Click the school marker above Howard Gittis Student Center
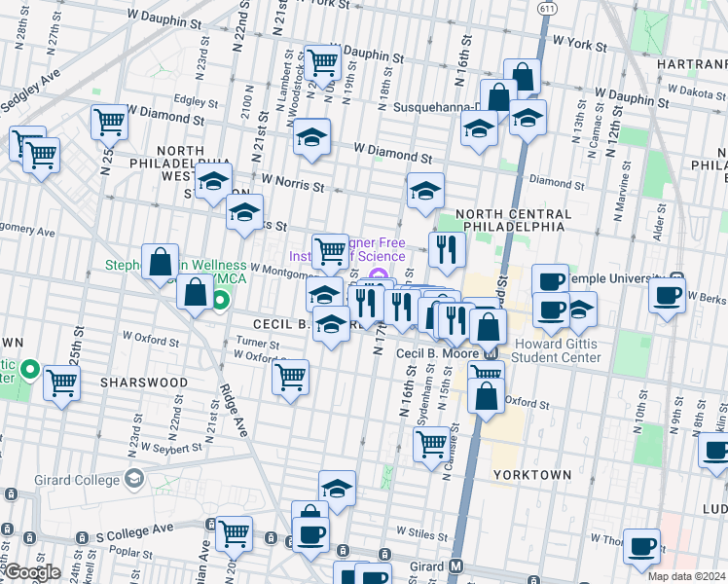The width and height of the screenshot is (728, 584). [582, 310]
